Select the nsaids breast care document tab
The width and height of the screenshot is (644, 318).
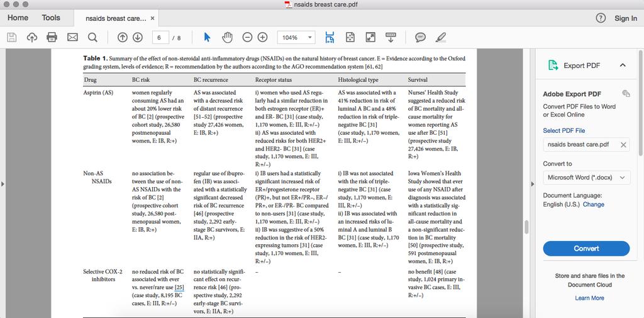point(116,18)
